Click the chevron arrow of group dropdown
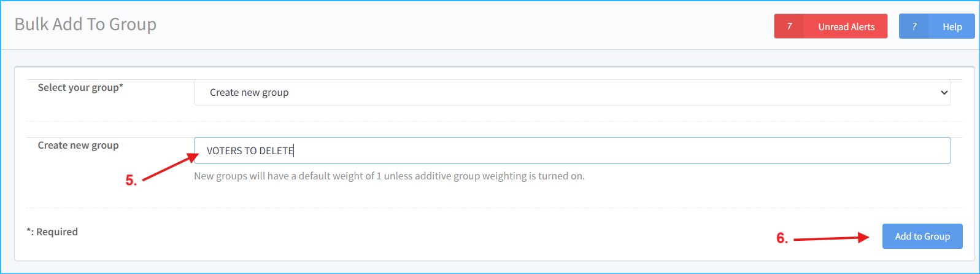Screen dimensions: 980x274 (944, 93)
